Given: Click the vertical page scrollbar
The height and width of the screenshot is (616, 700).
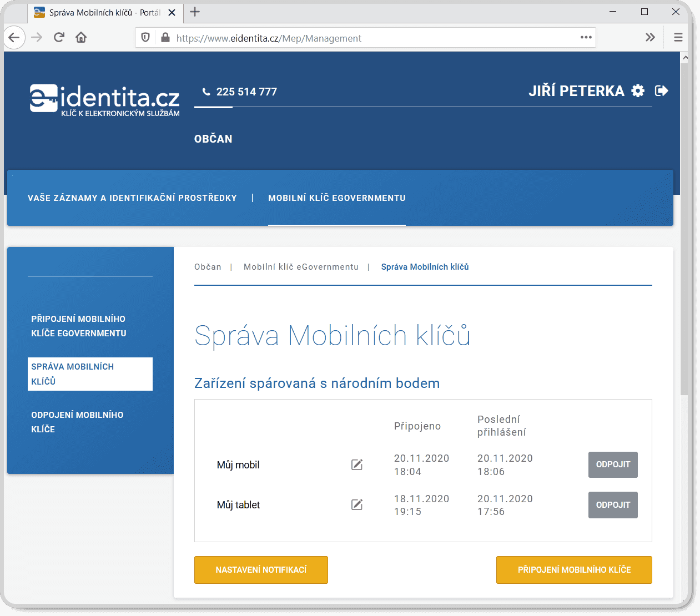Looking at the screenshot, I should 684,228.
